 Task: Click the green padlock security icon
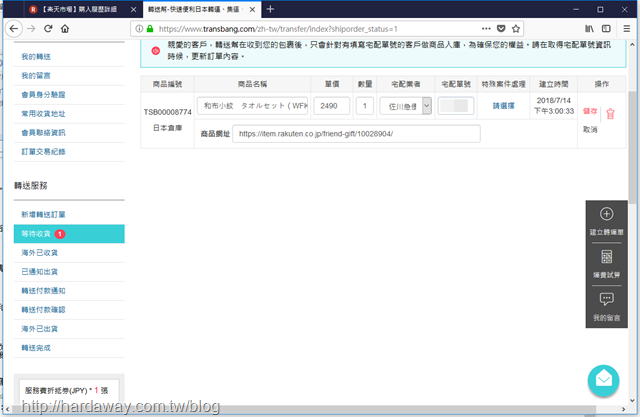(150, 29)
